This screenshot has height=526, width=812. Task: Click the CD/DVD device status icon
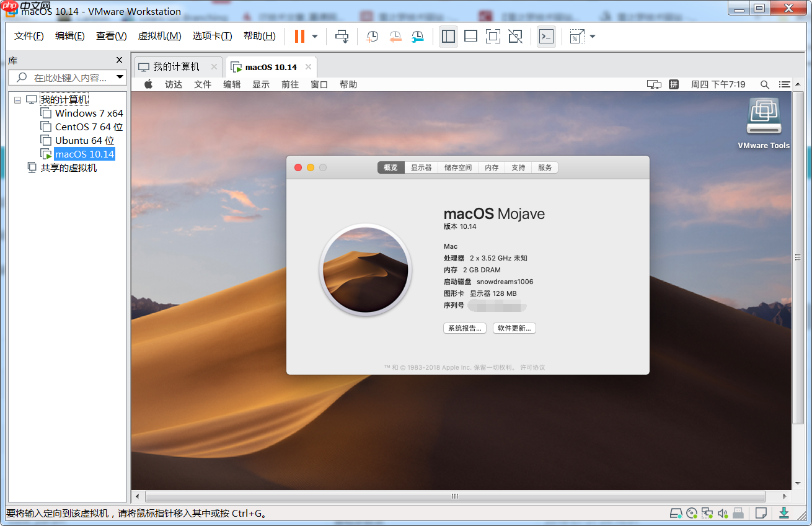point(692,513)
